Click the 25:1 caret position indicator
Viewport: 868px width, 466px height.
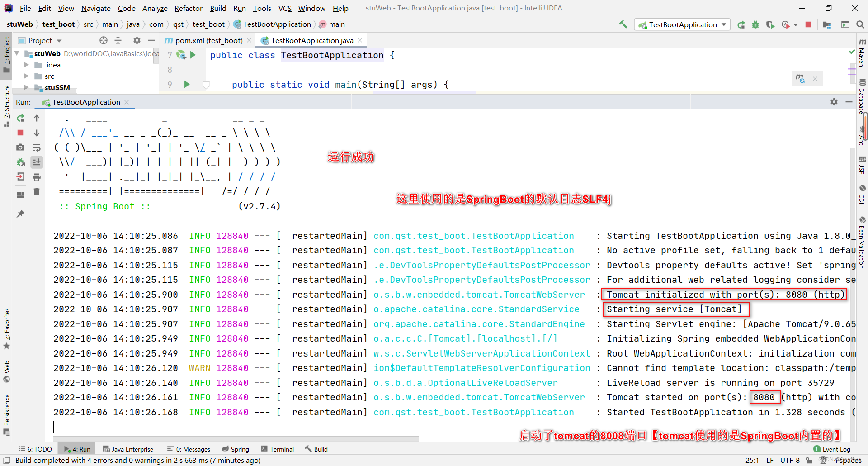coord(752,460)
